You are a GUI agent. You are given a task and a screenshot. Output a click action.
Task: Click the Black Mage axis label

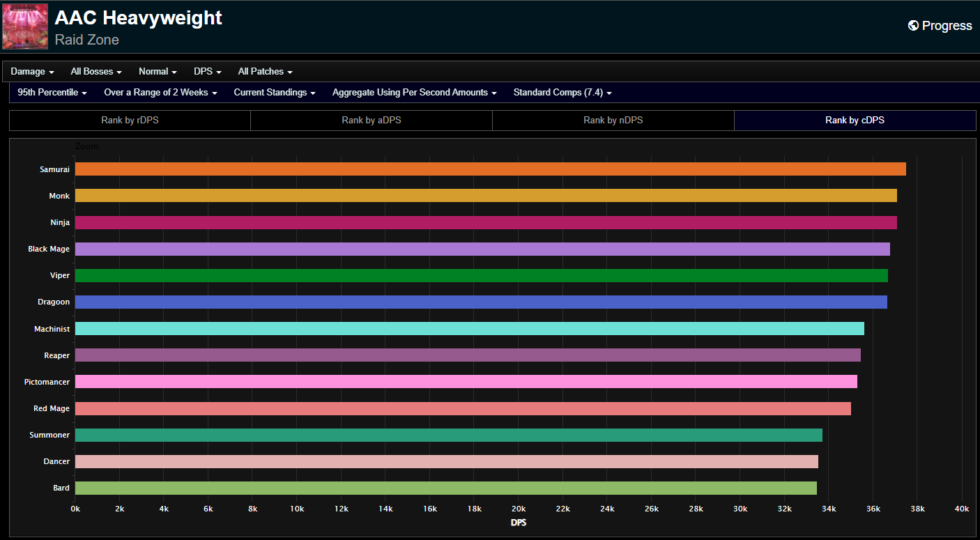[49, 249]
